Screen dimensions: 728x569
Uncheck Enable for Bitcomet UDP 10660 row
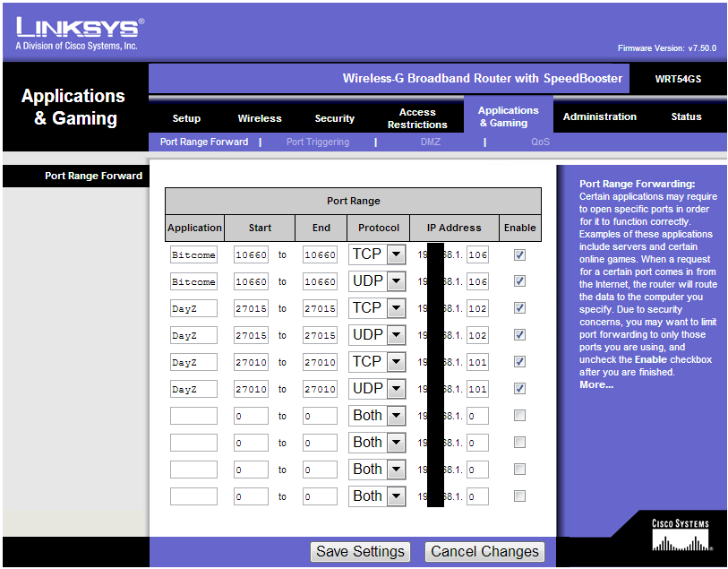point(519,281)
